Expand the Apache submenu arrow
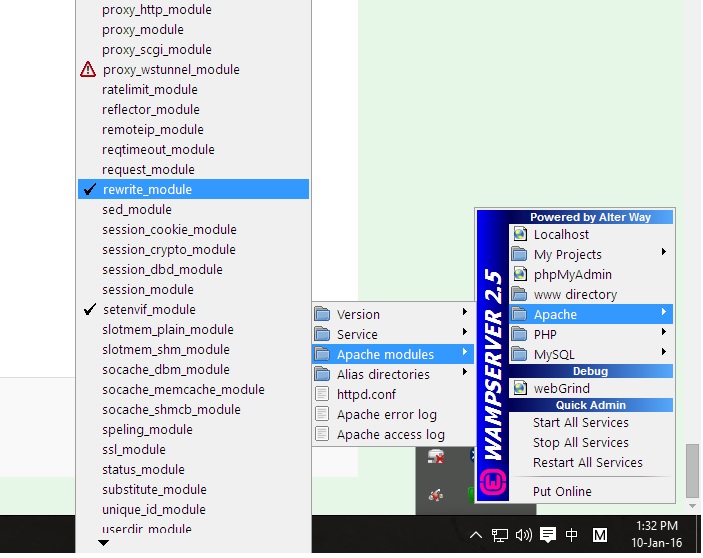The image size is (703, 558). coord(664,312)
